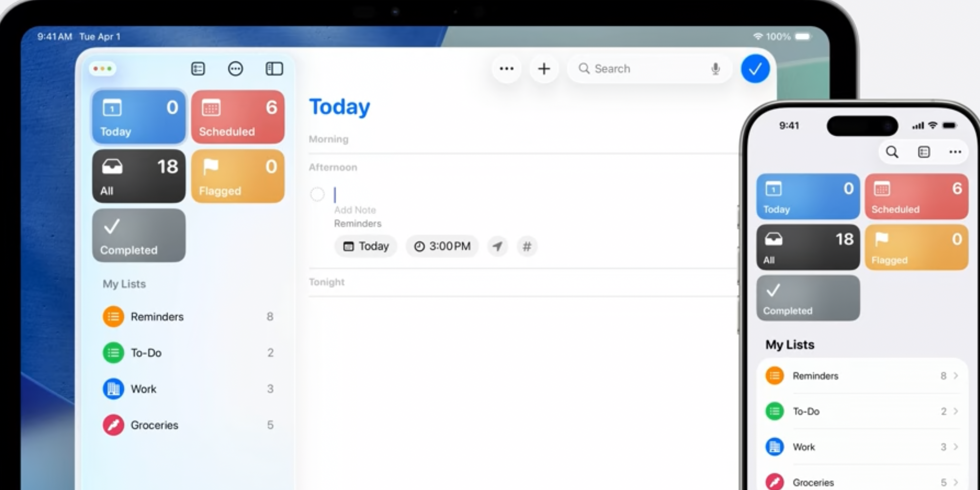
Task: Select the Today smart list on iPad
Action: click(x=139, y=117)
